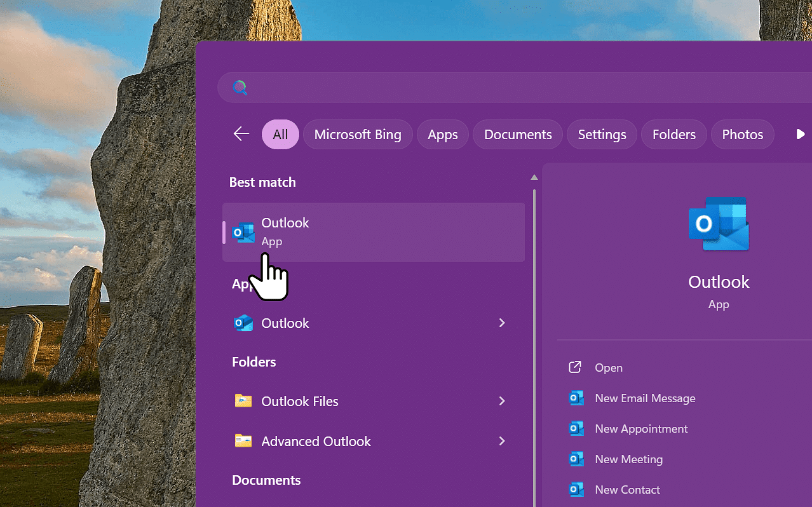The height and width of the screenshot is (507, 812).
Task: Select the Apps filter tab
Action: coord(442,135)
